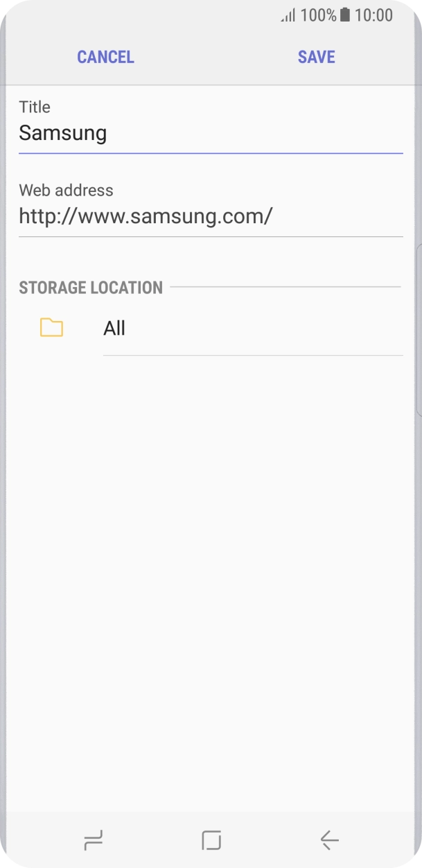Image resolution: width=422 pixels, height=868 pixels.
Task: Tap the STORAGE LOCATION section header
Action: click(x=90, y=287)
